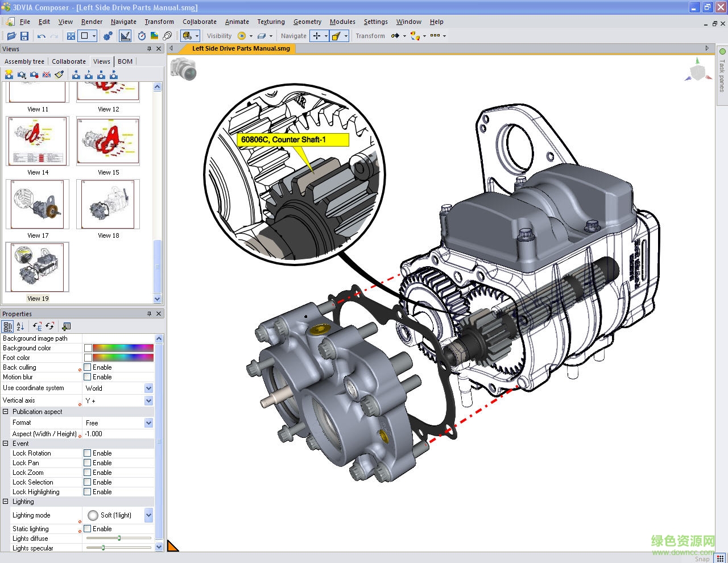The image size is (728, 563).
Task: Collapse the Publication aspect section
Action: click(x=6, y=411)
